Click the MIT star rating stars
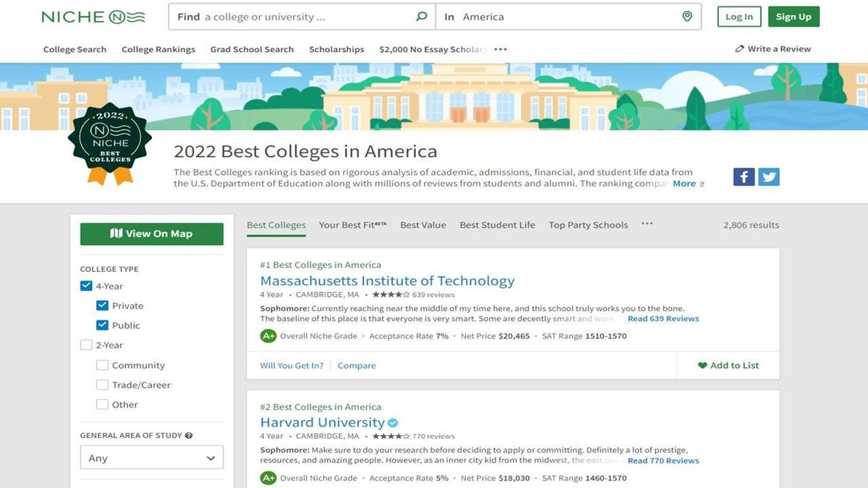 (x=392, y=294)
